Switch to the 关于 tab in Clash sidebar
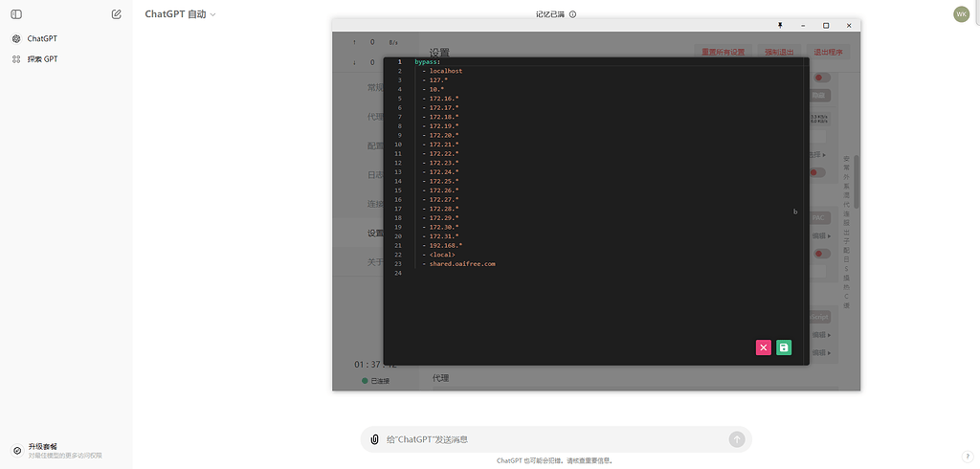Image resolution: width=980 pixels, height=469 pixels. click(x=375, y=262)
